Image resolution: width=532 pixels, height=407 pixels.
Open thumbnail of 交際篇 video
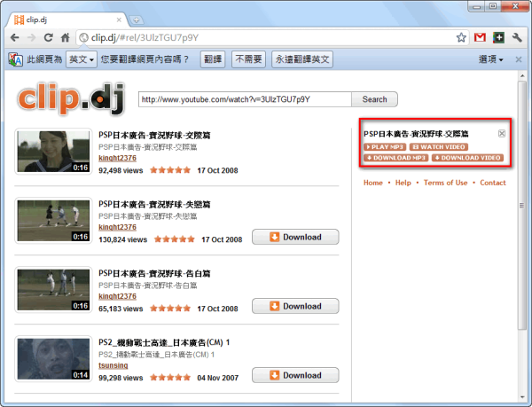[53, 152]
